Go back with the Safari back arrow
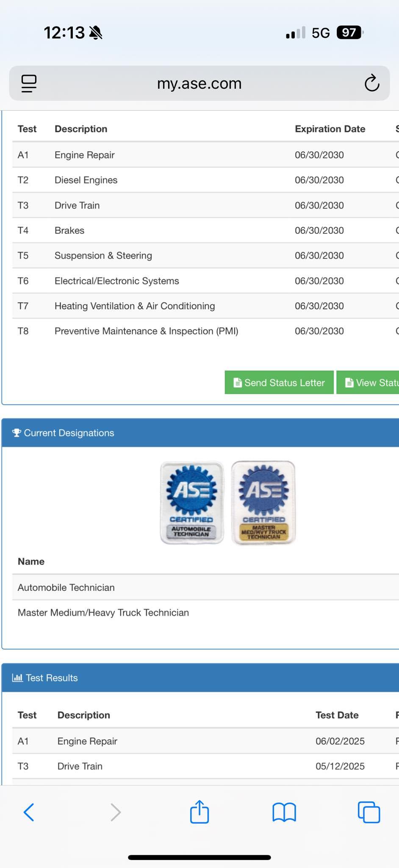 pos(29,812)
